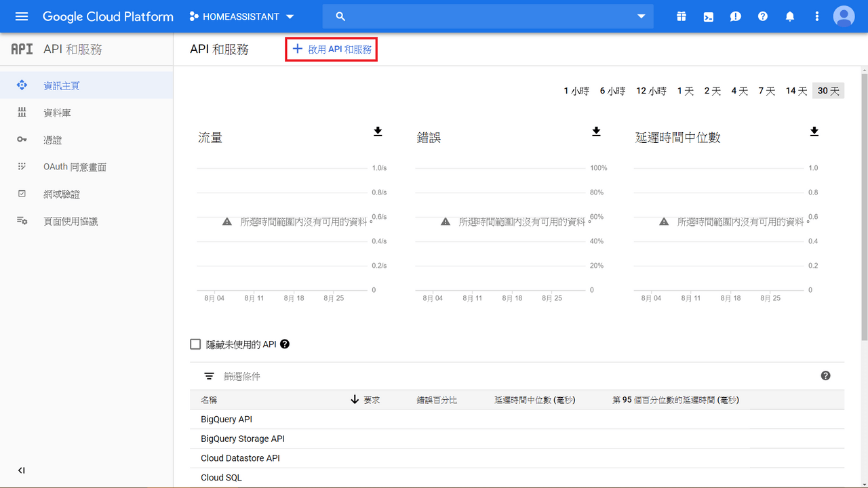Sort by 名稱 column header
The width and height of the screenshot is (868, 488).
point(209,400)
